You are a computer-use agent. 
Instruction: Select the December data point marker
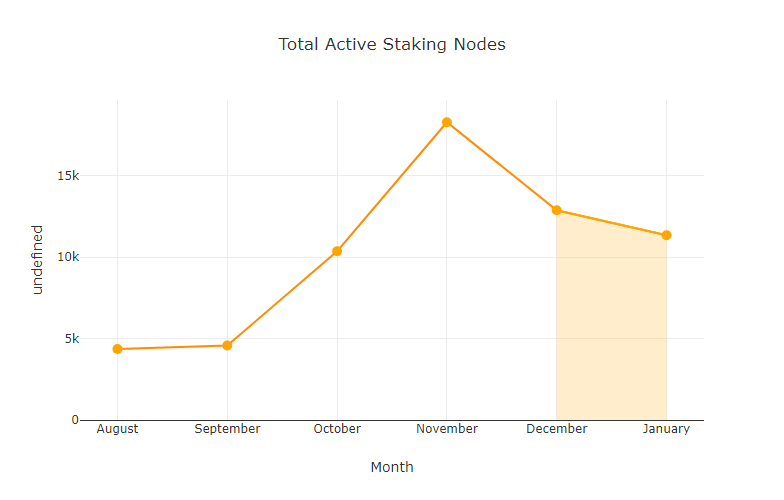pos(556,210)
